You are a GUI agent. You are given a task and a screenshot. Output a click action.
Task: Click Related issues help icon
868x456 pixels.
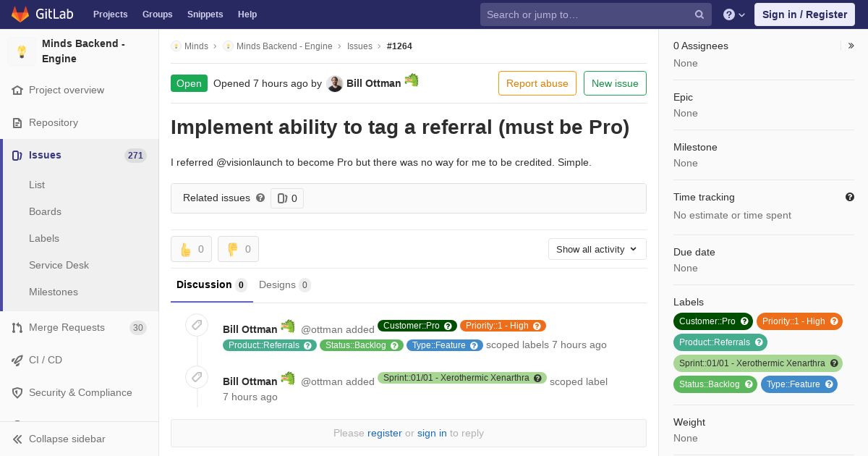(x=260, y=198)
